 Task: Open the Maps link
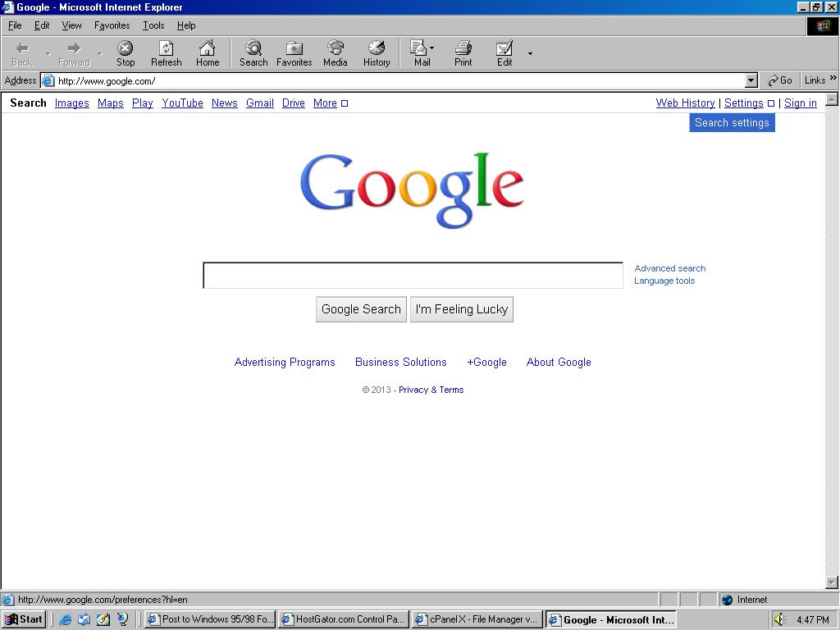click(x=111, y=103)
